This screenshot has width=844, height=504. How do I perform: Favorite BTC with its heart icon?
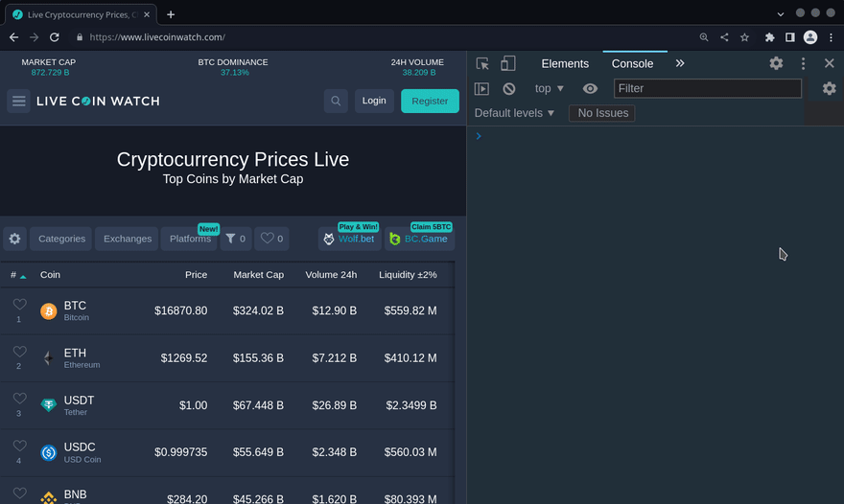(20, 305)
